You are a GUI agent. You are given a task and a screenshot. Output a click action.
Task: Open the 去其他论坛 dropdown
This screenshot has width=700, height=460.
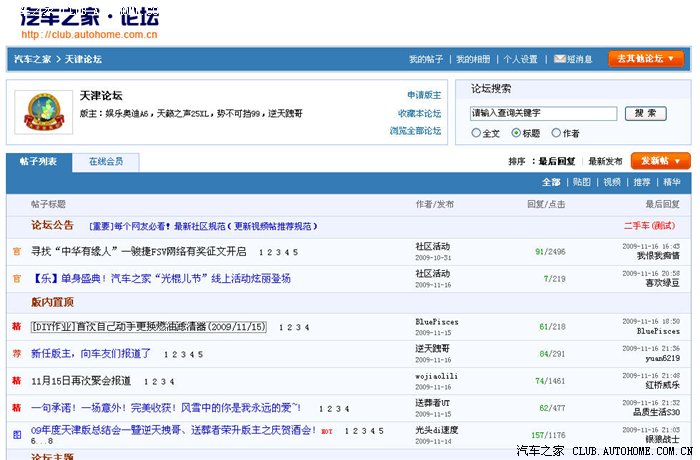tap(646, 59)
